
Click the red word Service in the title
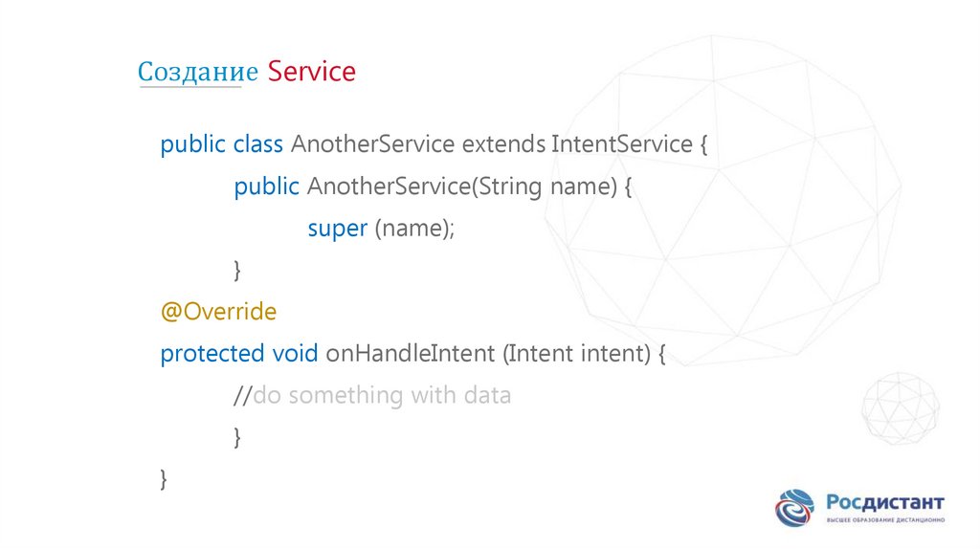coord(312,72)
